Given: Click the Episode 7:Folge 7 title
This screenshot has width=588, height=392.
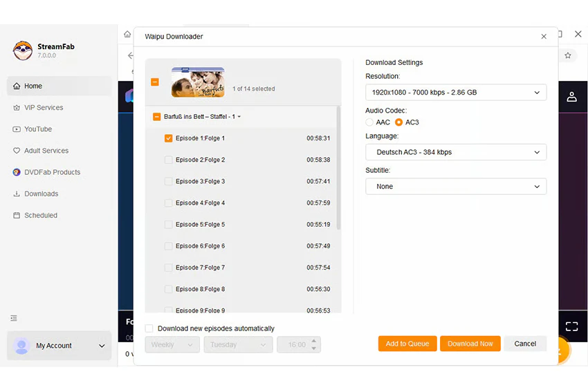Looking at the screenshot, I should [x=200, y=268].
